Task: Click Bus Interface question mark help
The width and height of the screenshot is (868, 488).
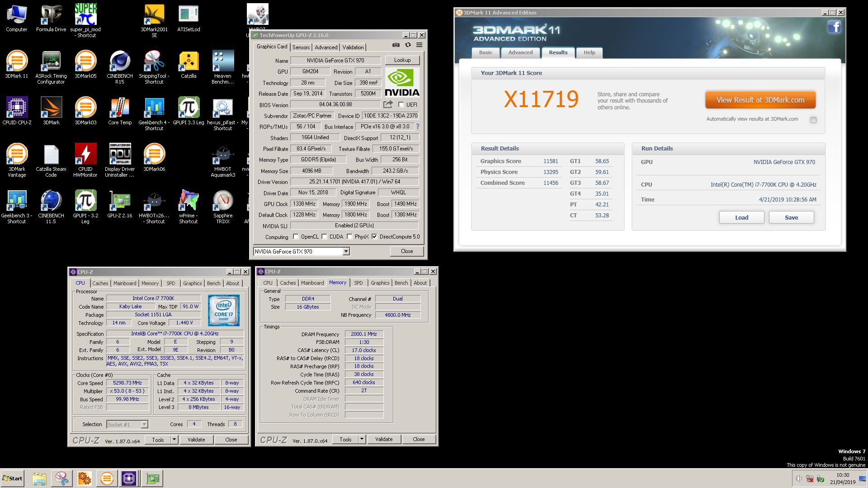Action: (417, 127)
